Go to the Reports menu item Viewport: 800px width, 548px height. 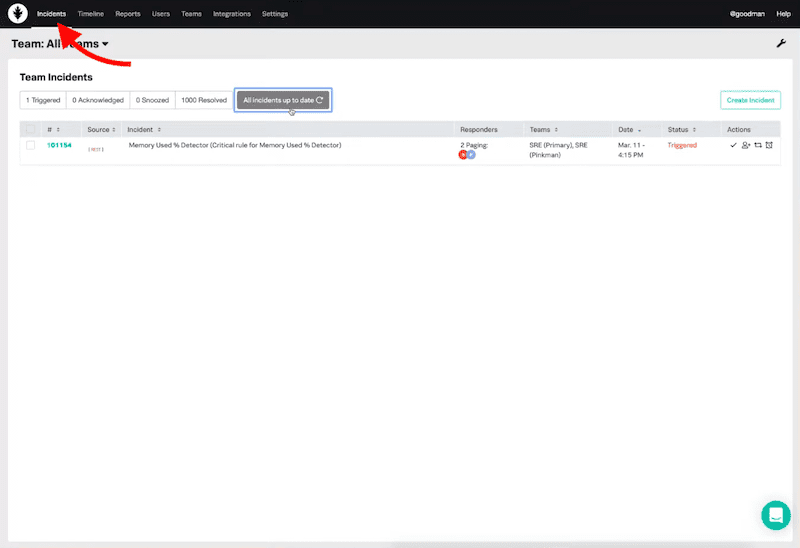coord(127,14)
